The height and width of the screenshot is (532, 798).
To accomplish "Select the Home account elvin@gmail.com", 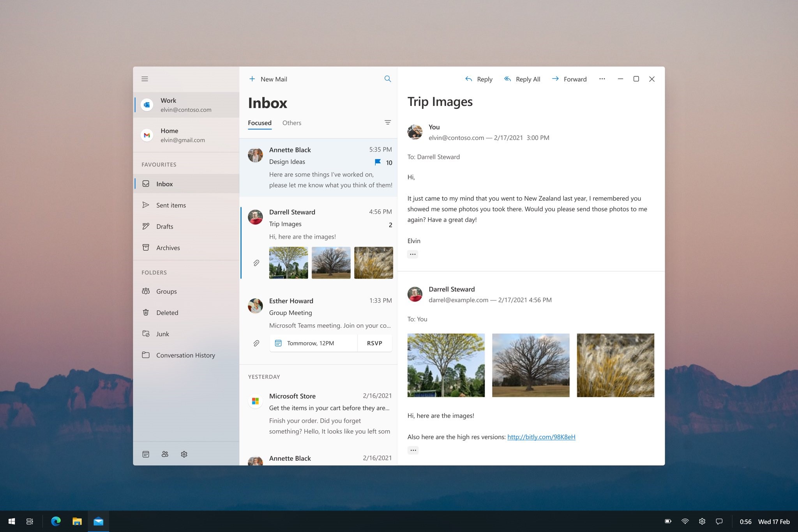I will coord(186,135).
